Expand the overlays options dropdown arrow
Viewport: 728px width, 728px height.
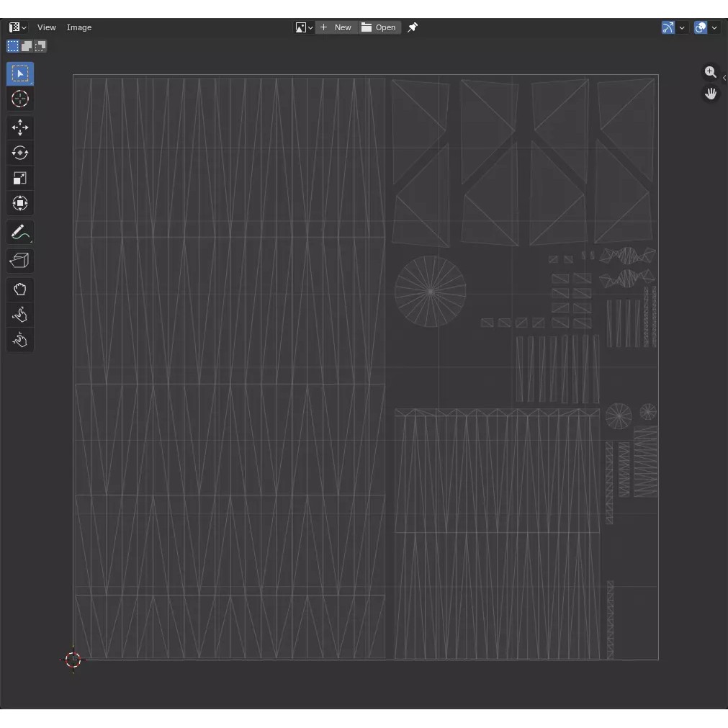(x=714, y=27)
